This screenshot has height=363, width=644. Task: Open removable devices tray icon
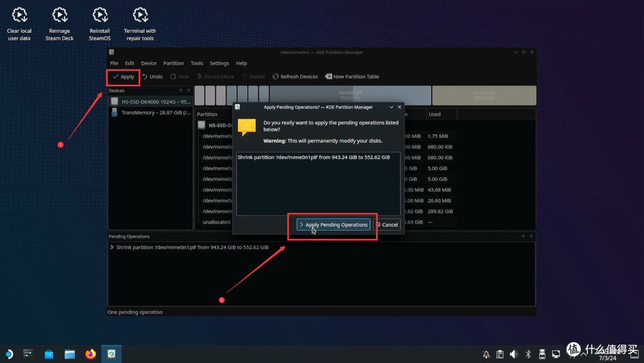pos(542,355)
